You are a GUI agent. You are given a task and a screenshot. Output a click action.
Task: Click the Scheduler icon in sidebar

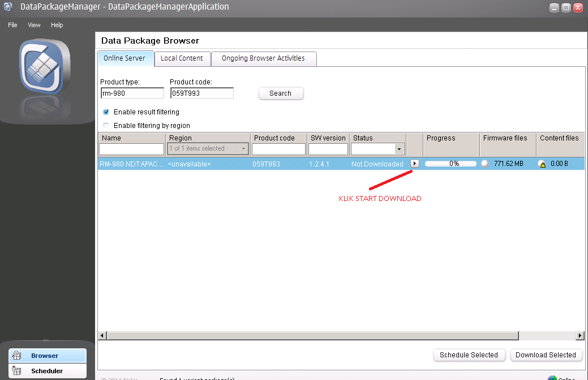coord(17,371)
